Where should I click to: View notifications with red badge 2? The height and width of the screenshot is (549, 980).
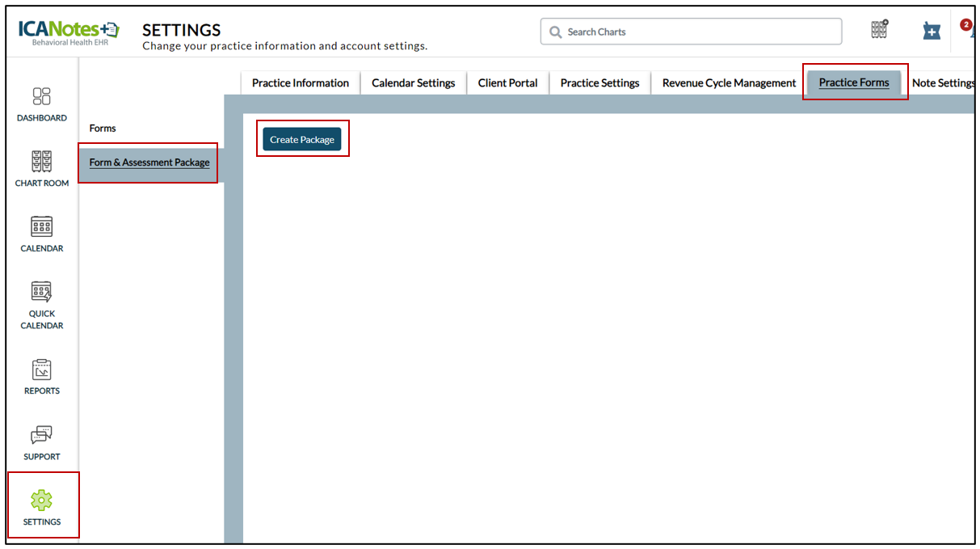[x=966, y=27]
